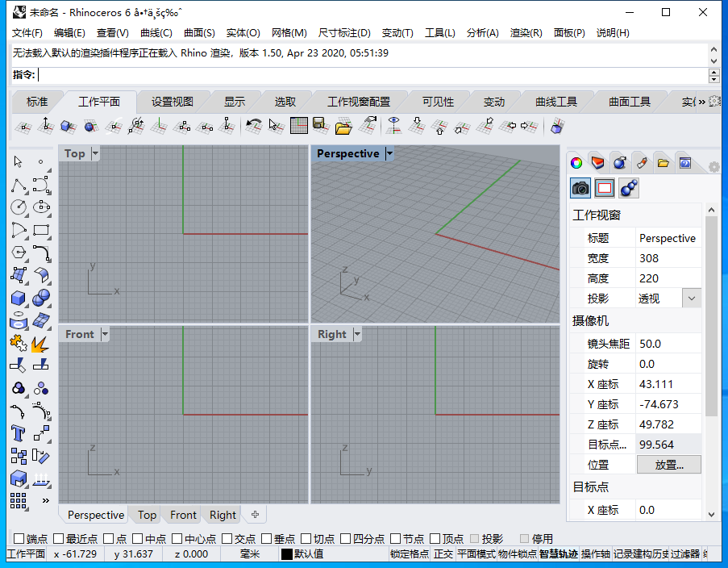This screenshot has height=568, width=728.
Task: Open the camera viewport properties panel
Action: 580,188
